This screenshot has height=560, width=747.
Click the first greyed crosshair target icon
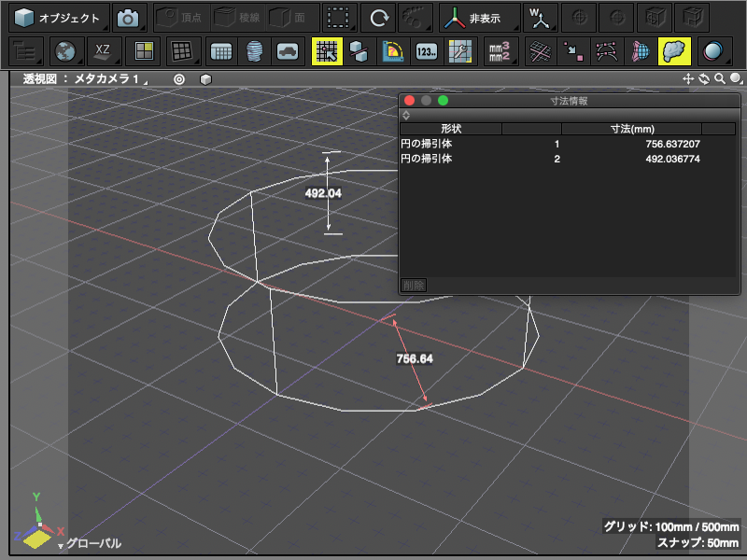click(x=579, y=18)
